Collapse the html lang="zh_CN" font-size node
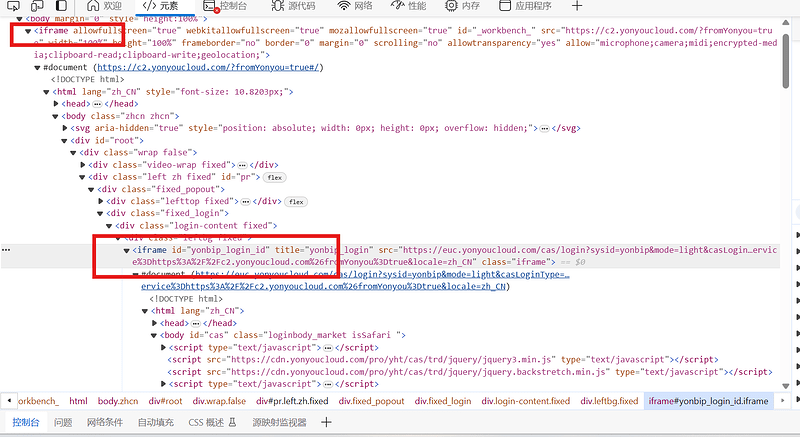Viewport: 800px width, 437px height. [x=46, y=92]
